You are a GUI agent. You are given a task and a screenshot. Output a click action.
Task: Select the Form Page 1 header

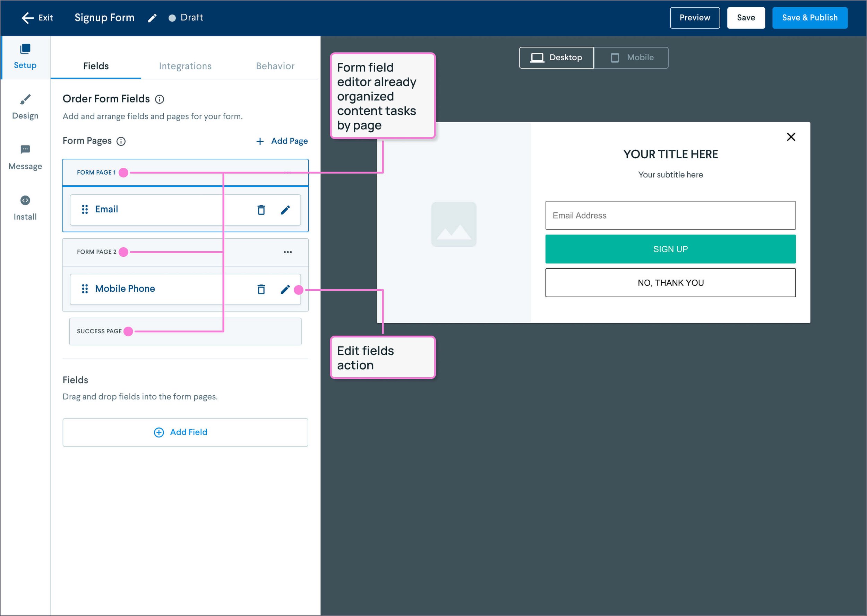point(96,172)
